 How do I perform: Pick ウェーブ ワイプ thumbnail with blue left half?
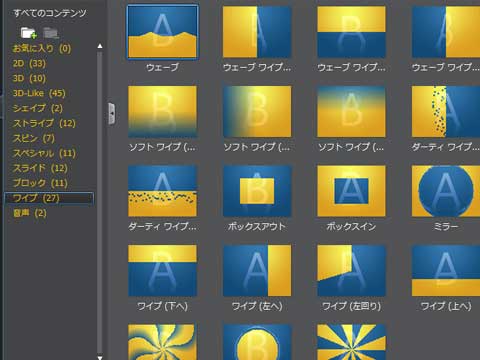(446, 32)
